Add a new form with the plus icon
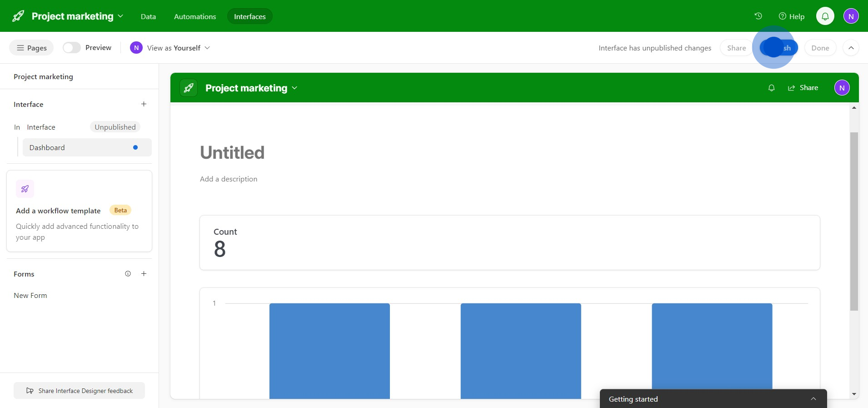This screenshot has width=868, height=408. (144, 274)
